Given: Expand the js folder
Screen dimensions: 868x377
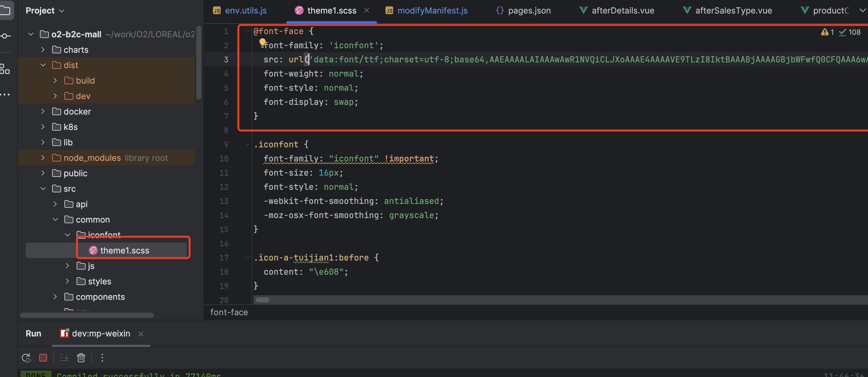Looking at the screenshot, I should click(x=67, y=266).
